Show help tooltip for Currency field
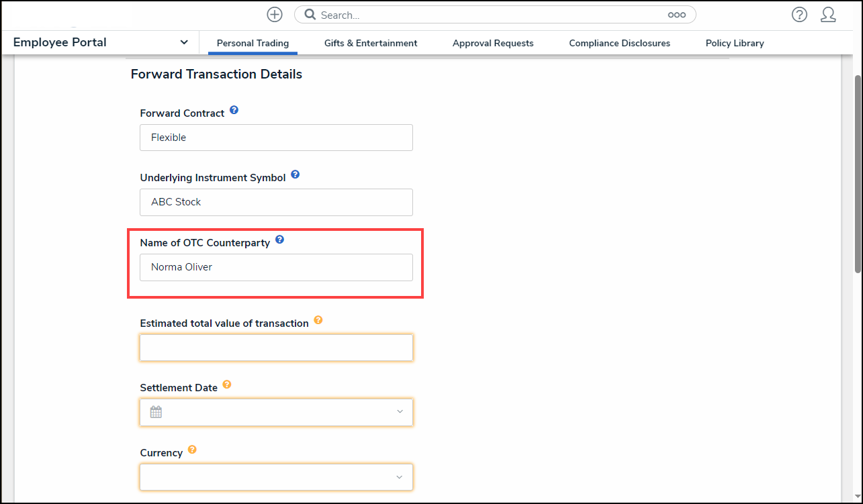863x504 pixels. (192, 450)
